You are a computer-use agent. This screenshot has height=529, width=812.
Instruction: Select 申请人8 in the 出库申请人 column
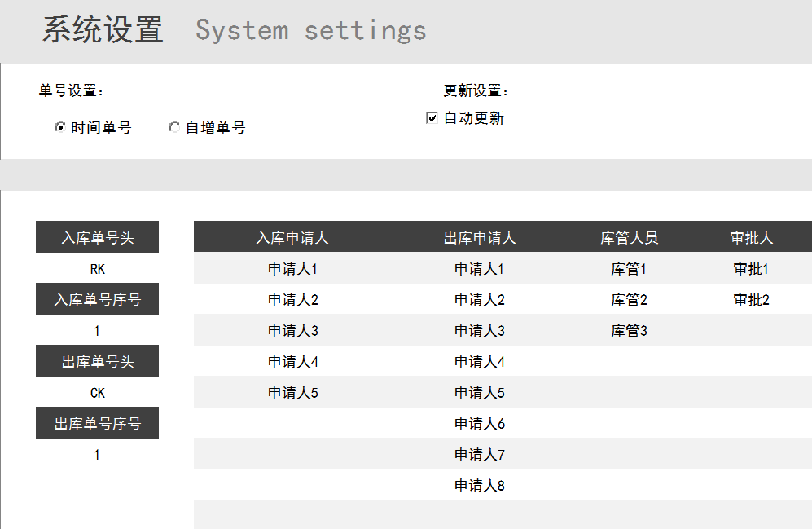pyautogui.click(x=480, y=486)
